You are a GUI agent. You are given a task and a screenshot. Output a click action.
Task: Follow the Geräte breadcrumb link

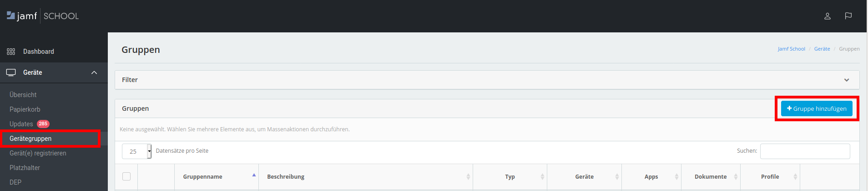[x=822, y=49]
